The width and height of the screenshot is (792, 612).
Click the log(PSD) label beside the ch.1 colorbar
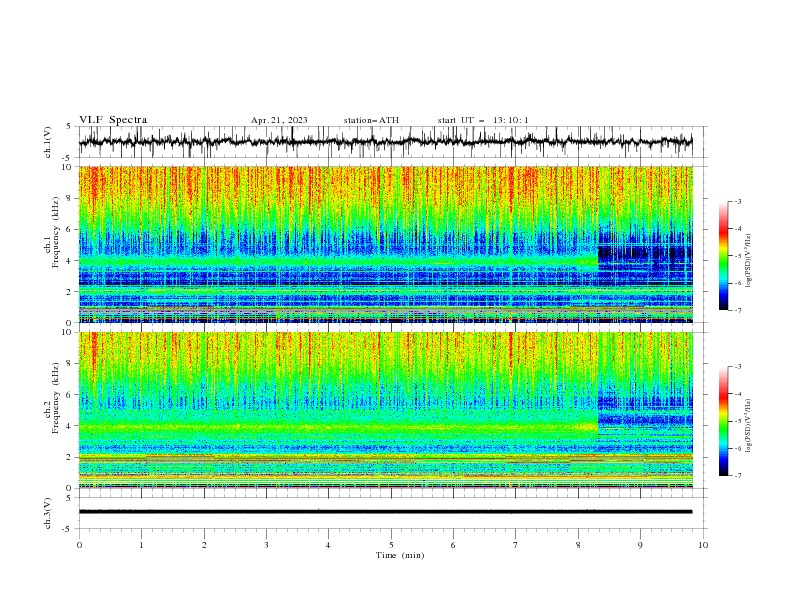[748, 261]
